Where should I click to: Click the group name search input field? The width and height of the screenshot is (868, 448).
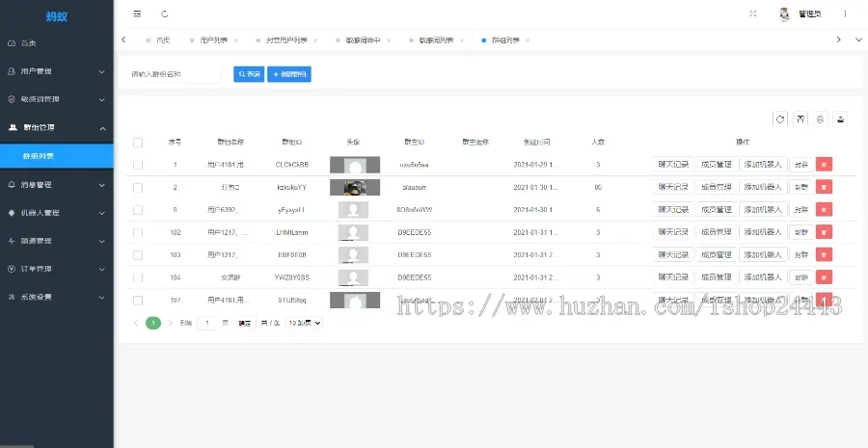174,74
